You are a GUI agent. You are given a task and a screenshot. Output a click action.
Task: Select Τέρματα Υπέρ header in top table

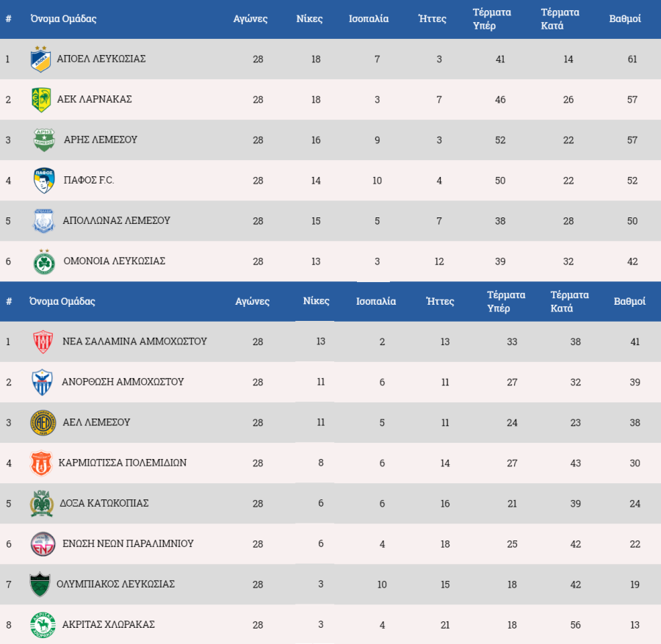(491, 19)
